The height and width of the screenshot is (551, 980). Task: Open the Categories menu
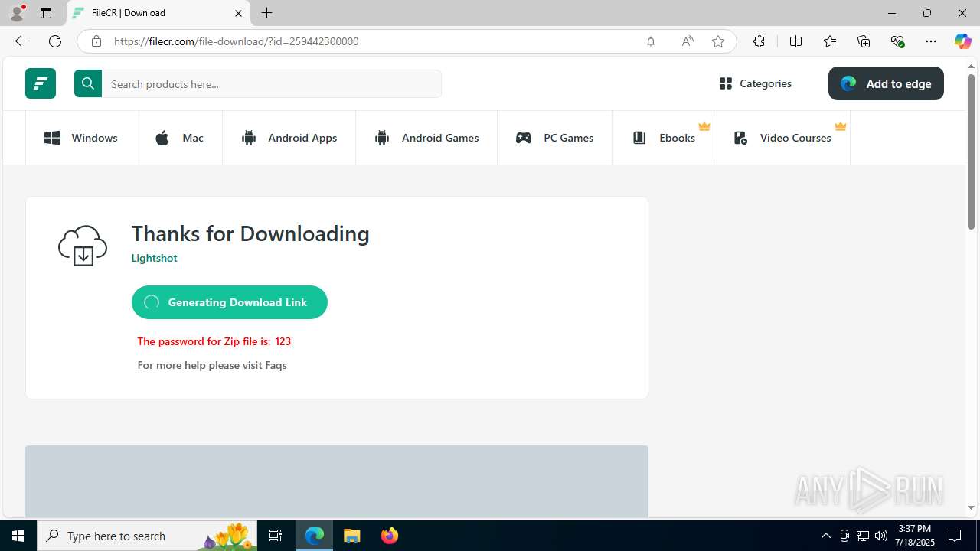coord(756,83)
